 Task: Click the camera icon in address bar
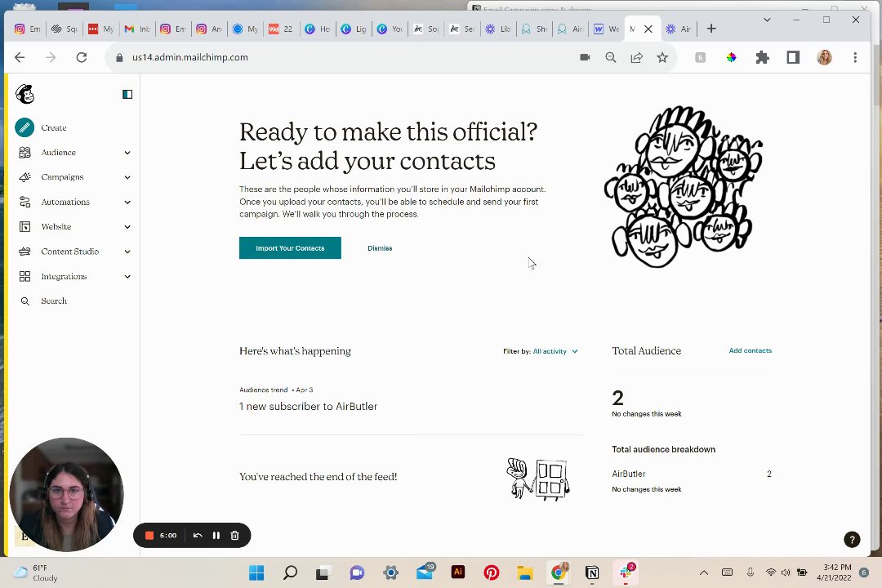click(x=585, y=57)
